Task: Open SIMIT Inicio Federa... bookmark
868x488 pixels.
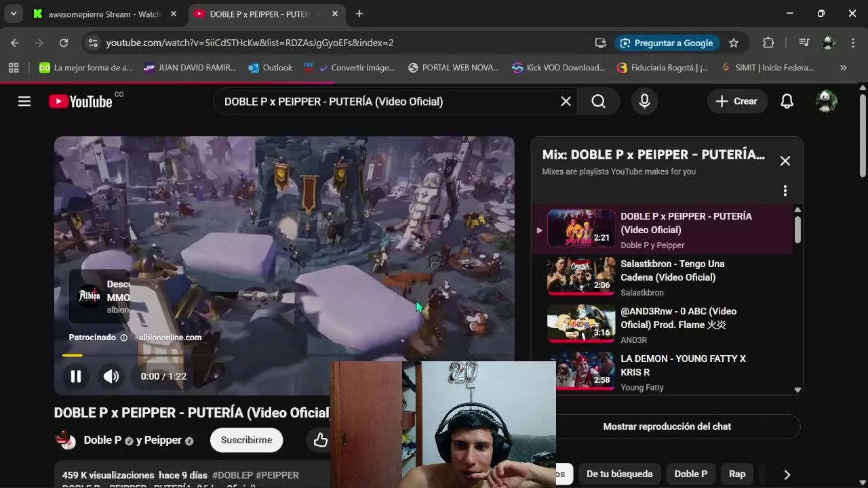Action: click(767, 68)
